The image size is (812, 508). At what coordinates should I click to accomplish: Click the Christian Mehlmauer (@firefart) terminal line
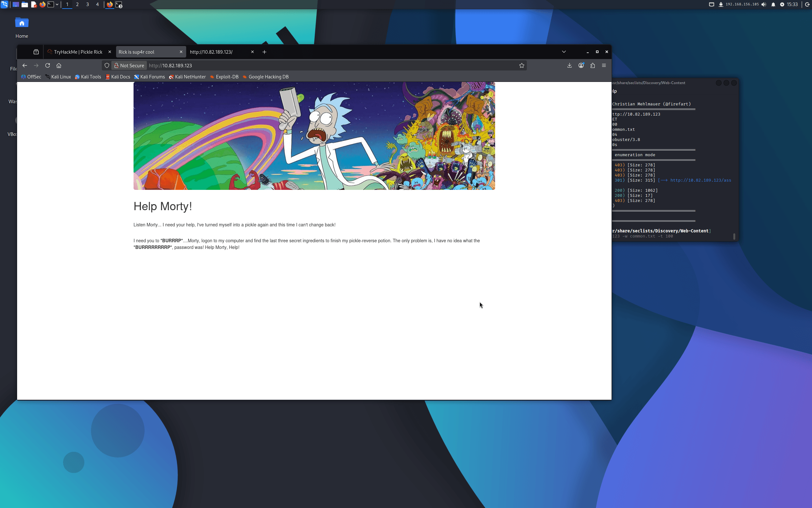tap(651, 104)
